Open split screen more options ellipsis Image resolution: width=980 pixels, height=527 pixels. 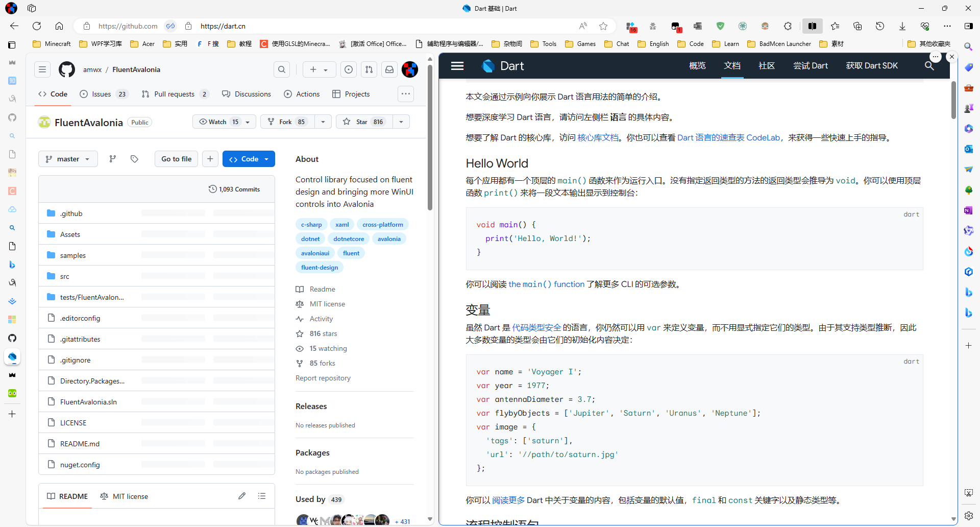click(935, 57)
